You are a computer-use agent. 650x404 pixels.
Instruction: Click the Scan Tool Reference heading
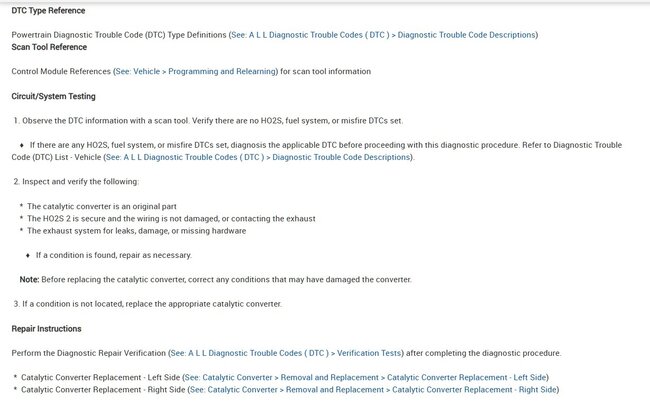click(x=50, y=47)
